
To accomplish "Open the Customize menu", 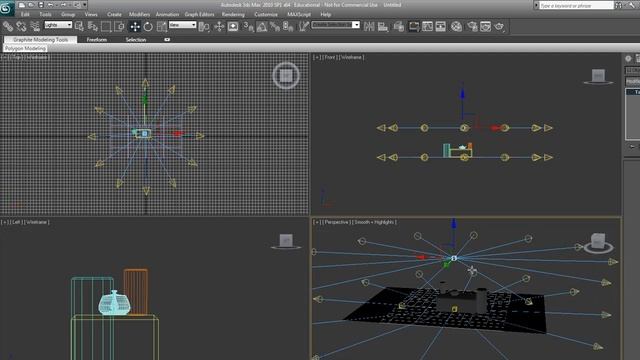I will point(266,14).
